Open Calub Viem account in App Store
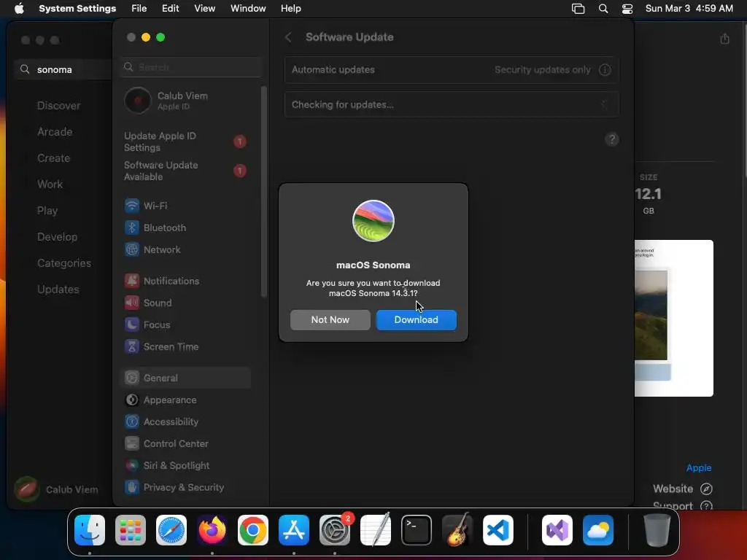 click(57, 489)
